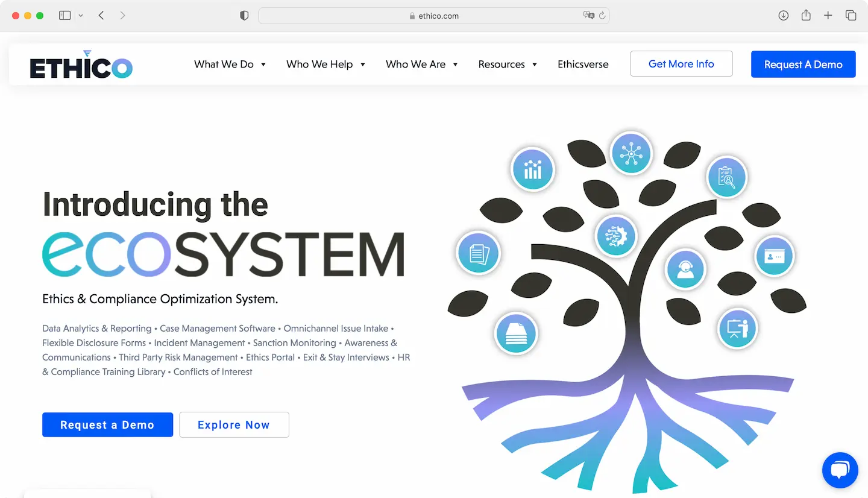Click the Ethico logo
This screenshot has width=868, height=498.
tap(81, 65)
